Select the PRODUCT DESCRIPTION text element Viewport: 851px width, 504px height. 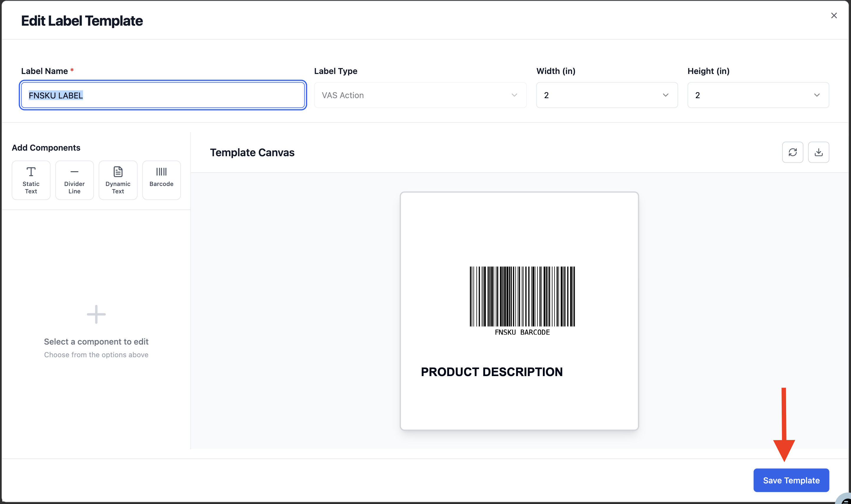[492, 372]
